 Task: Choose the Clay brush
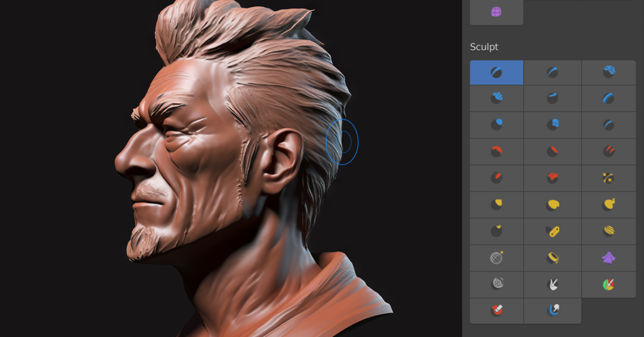coord(609,72)
